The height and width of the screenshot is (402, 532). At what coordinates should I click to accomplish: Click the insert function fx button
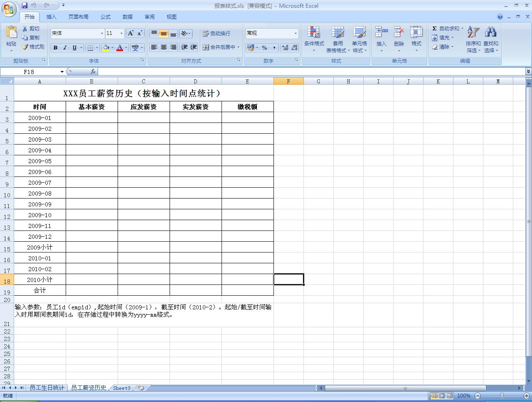[x=93, y=71]
